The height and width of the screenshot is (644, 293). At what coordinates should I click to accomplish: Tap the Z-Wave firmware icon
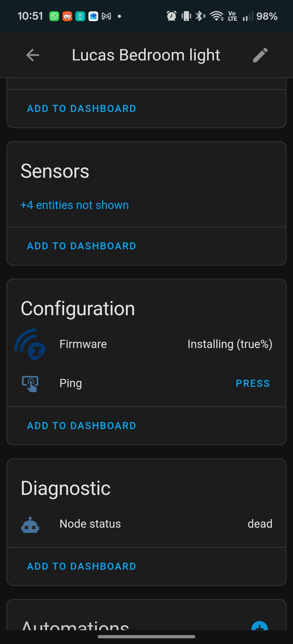point(30,344)
